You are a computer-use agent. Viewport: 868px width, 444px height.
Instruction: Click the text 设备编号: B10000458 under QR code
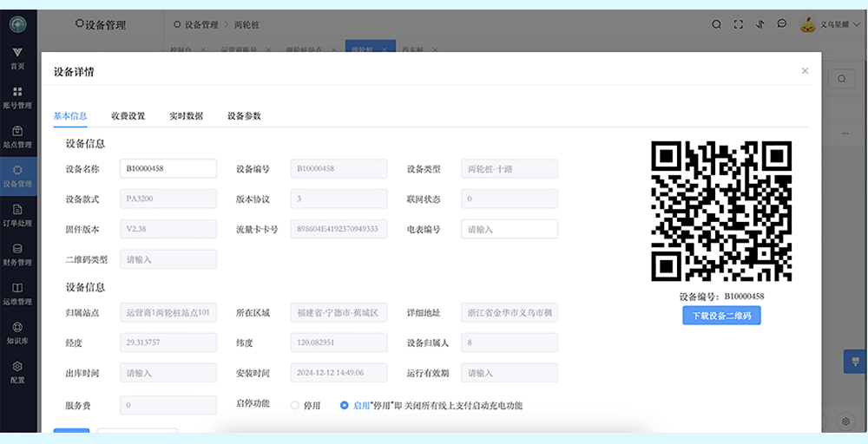721,297
